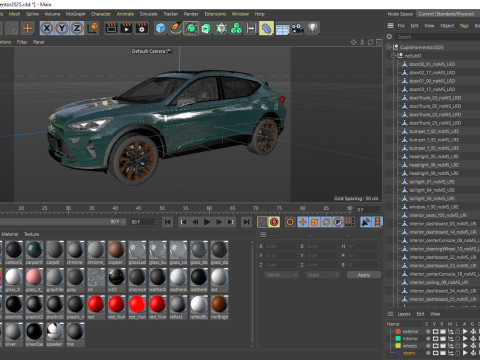
Task: Open the Layers panel hamburger menu
Action: click(x=390, y=314)
